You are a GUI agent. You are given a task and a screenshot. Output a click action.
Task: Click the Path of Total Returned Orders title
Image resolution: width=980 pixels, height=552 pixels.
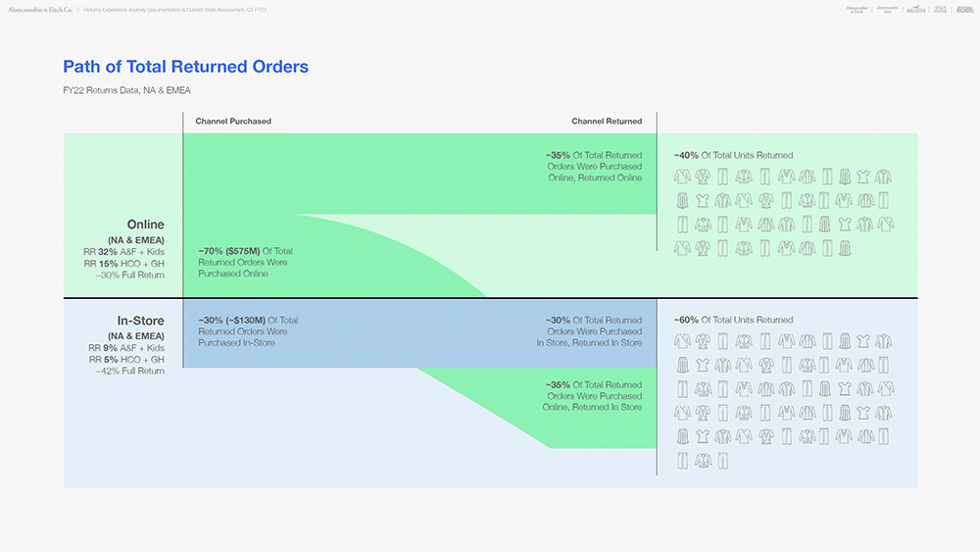click(185, 67)
